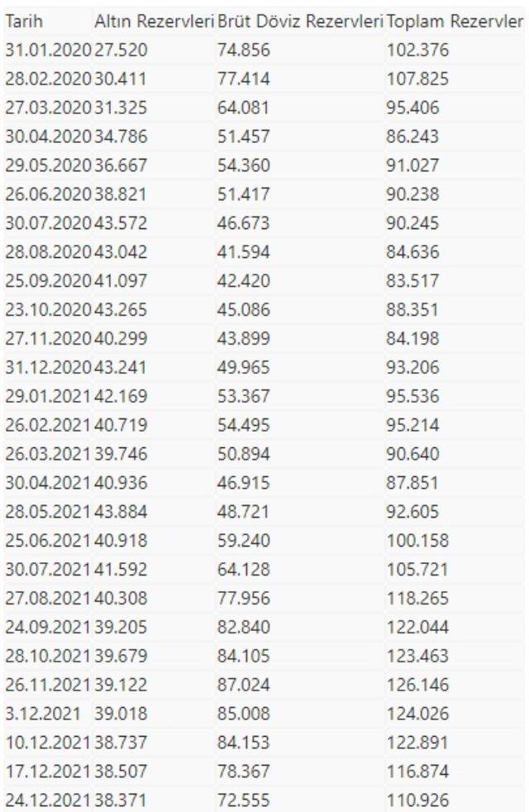529x812 pixels.
Task: Click the date cell 30.04.2020
Action: 48,136
